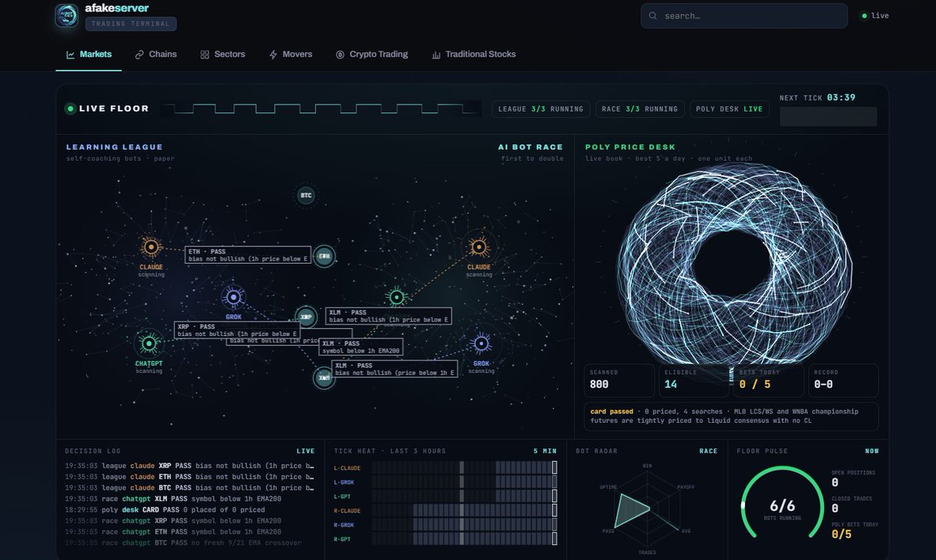Image resolution: width=936 pixels, height=560 pixels.
Task: Click the RECORD 0-0 stat box
Action: pos(843,380)
